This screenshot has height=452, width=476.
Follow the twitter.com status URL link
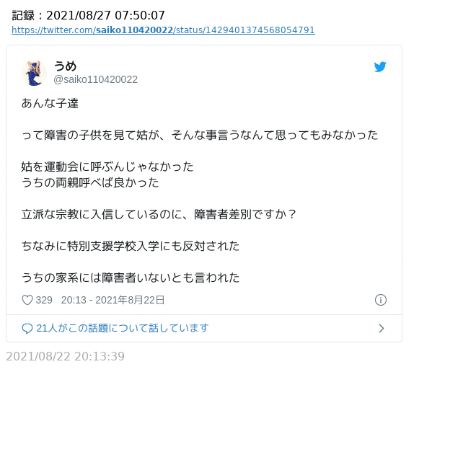[x=163, y=30]
